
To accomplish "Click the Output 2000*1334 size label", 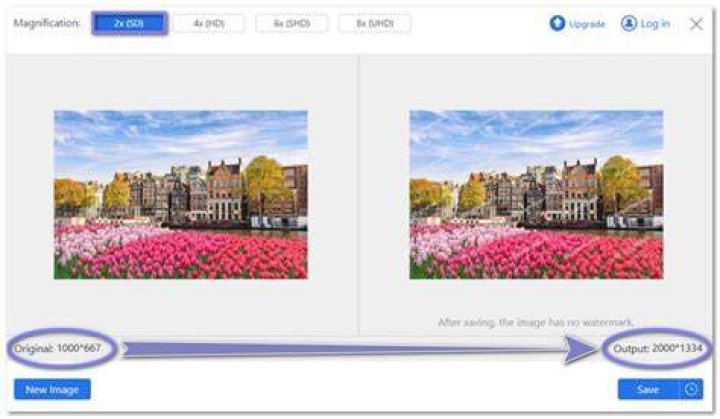I will (x=658, y=349).
